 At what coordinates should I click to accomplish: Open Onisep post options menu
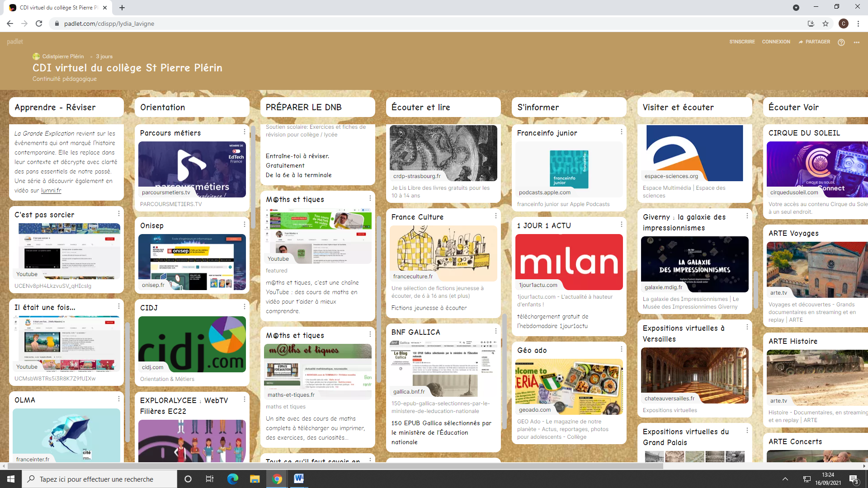coord(245,225)
